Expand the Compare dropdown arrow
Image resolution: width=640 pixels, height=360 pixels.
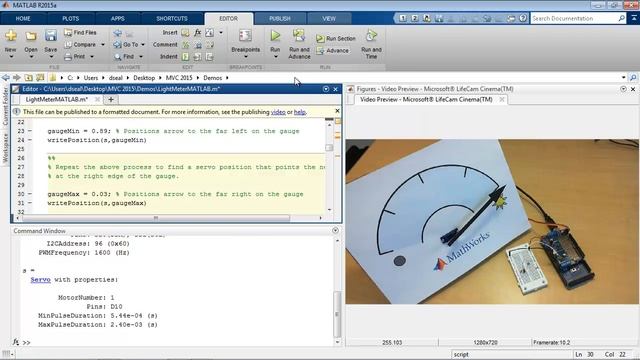(103, 44)
